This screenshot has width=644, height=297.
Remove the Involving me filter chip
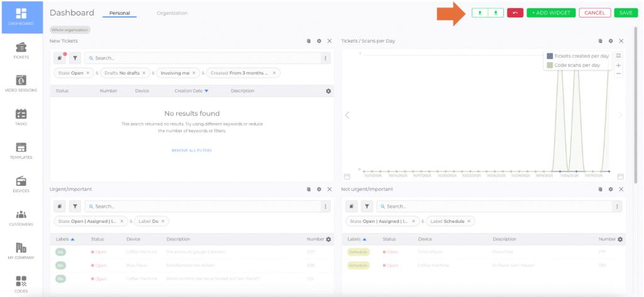click(194, 73)
